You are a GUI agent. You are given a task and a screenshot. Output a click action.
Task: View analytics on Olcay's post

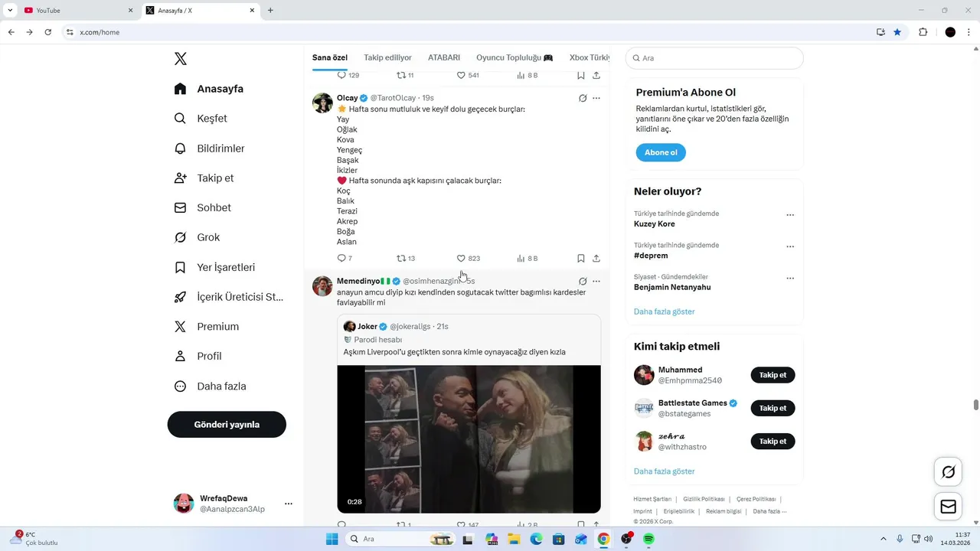point(528,259)
